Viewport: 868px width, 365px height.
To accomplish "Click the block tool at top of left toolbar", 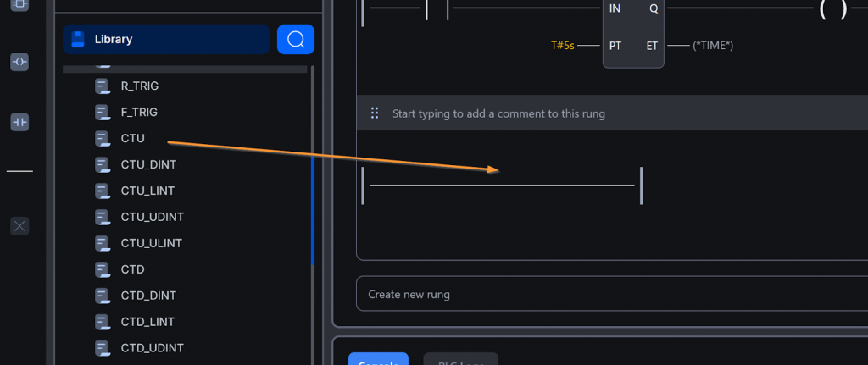I will tap(19, 5).
